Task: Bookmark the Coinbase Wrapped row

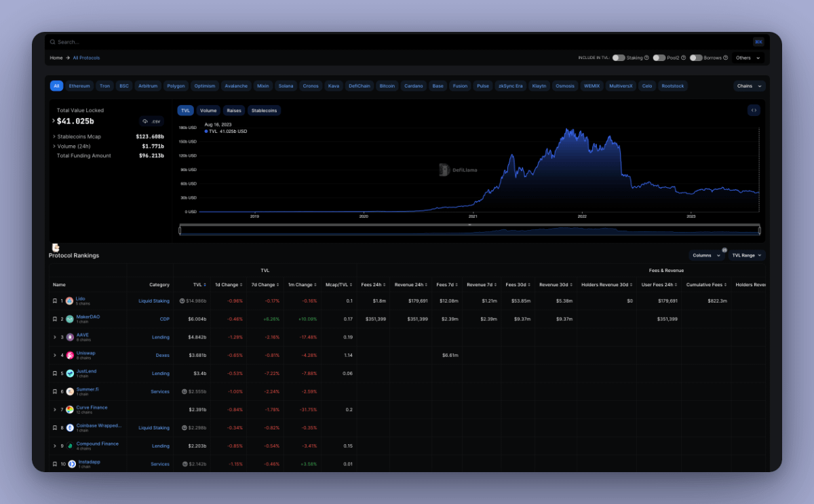Action: pos(55,428)
